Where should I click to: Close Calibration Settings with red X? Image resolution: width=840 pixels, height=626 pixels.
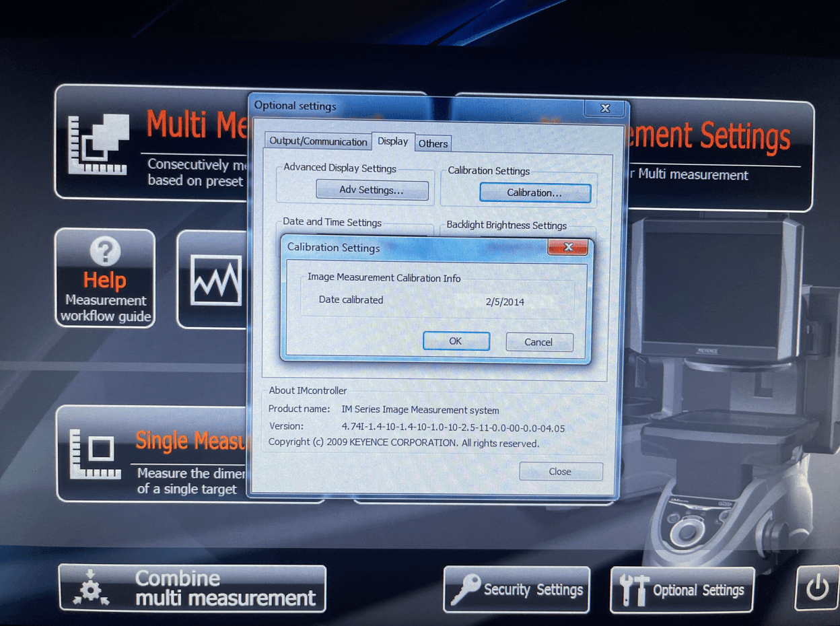point(567,248)
